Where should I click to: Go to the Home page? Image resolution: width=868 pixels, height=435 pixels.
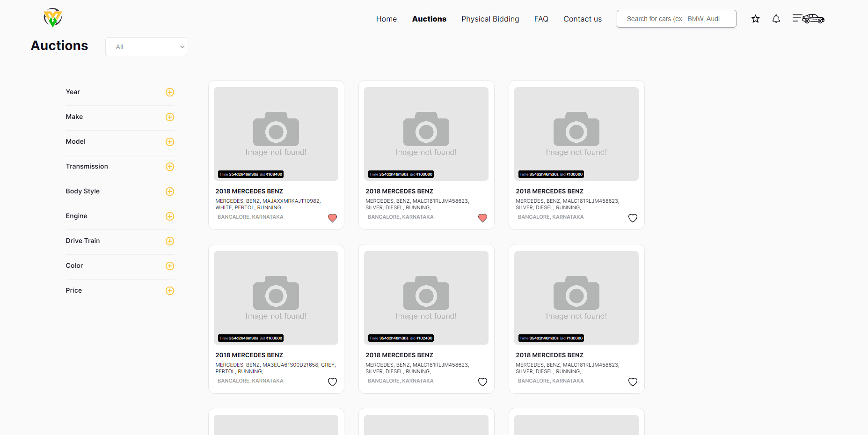(x=387, y=19)
